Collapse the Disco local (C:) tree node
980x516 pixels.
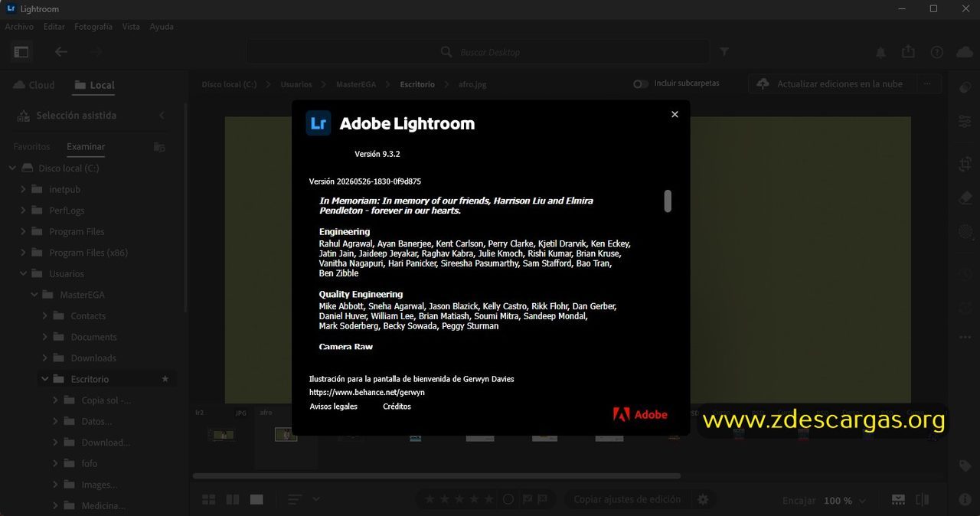(13, 168)
